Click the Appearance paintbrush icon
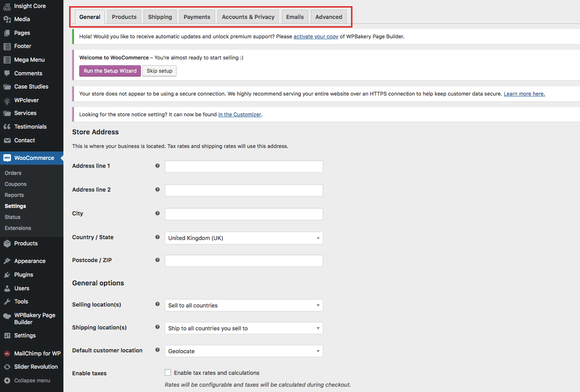This screenshot has width=580, height=392. [x=7, y=261]
